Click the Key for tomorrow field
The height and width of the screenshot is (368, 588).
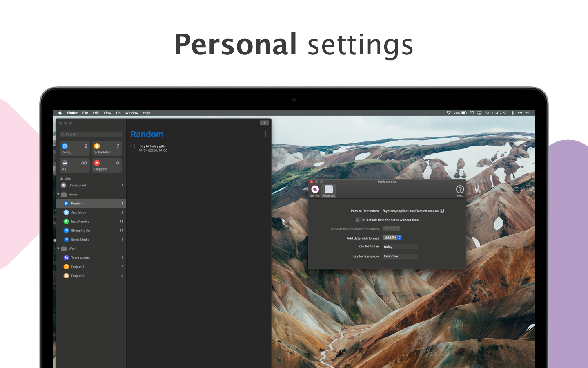[400, 256]
